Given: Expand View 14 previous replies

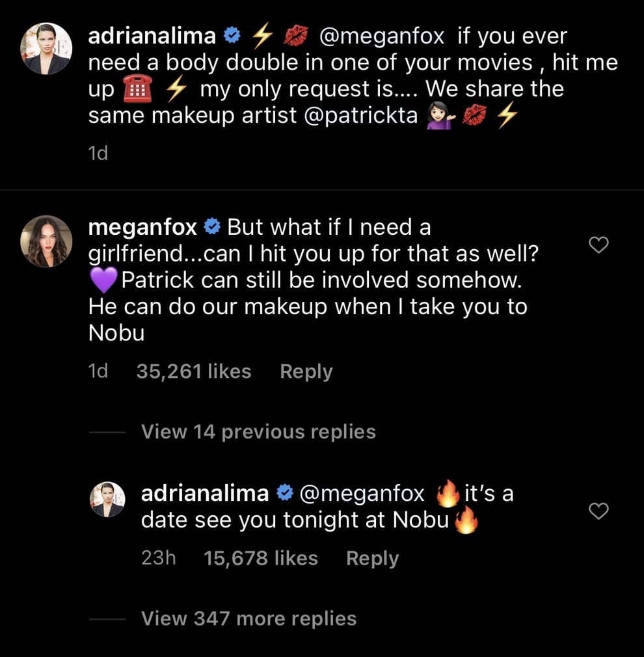Looking at the screenshot, I should click(258, 432).
